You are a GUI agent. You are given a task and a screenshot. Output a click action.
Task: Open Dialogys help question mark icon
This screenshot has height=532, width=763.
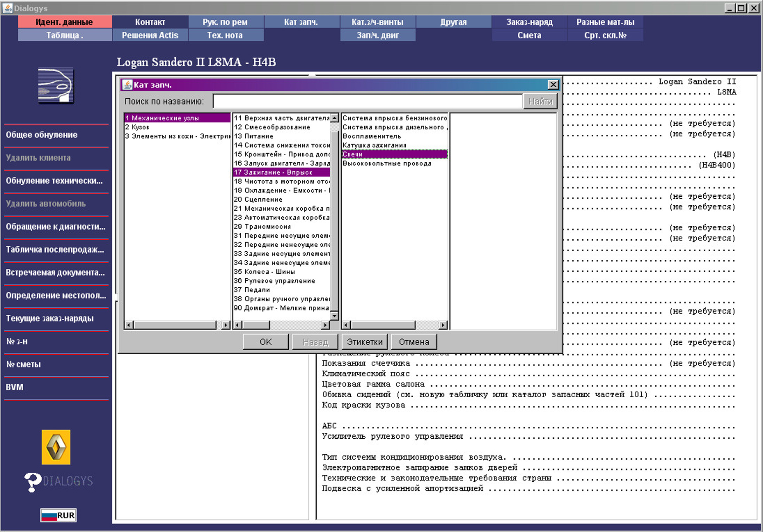(33, 482)
